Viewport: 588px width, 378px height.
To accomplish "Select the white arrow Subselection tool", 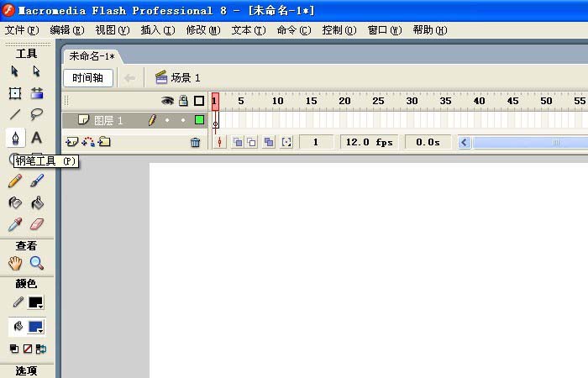I will [x=36, y=71].
